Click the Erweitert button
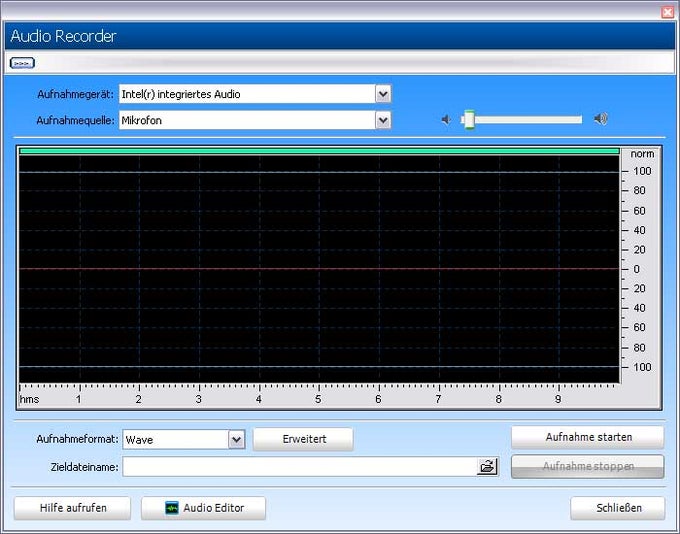Viewport: 680px width, 534px height. (x=303, y=439)
